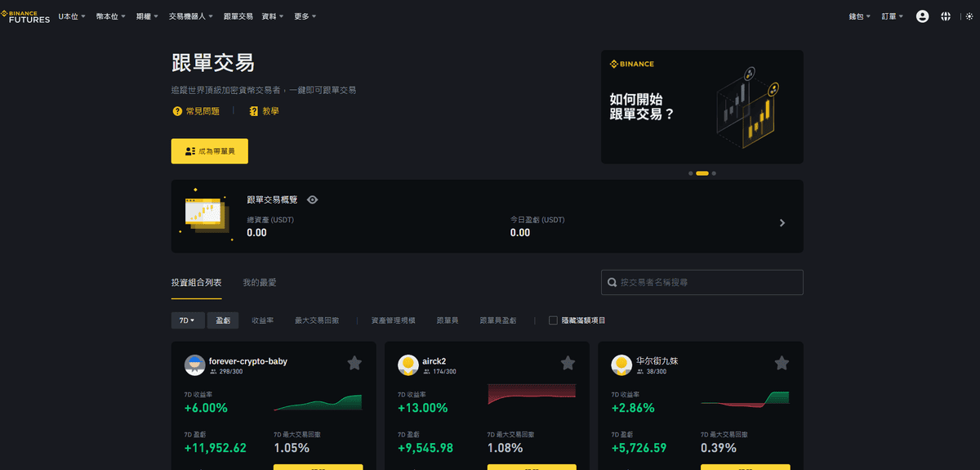Viewport: 980px width, 470px height.
Task: Expand the 幣本位 menu
Action: point(111,16)
